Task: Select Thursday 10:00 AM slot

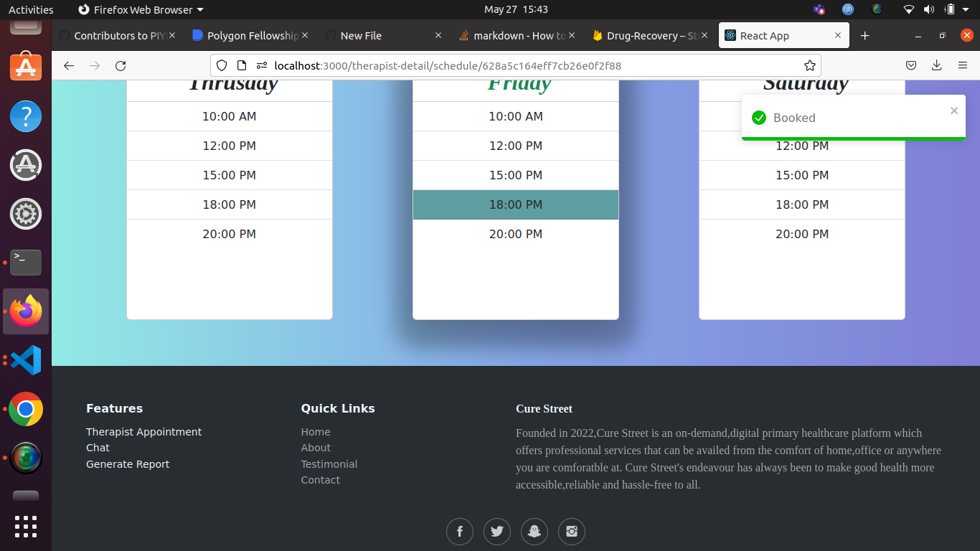Action: (230, 116)
